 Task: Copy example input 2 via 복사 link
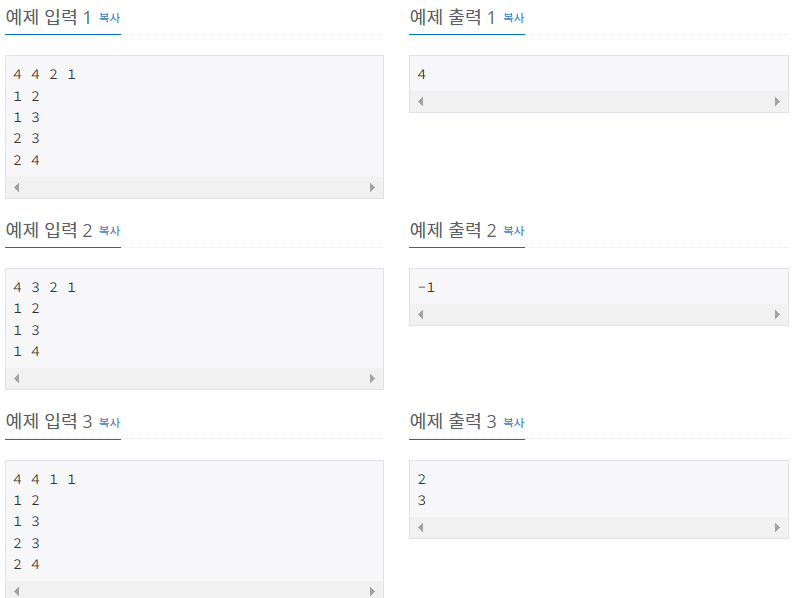coord(109,231)
